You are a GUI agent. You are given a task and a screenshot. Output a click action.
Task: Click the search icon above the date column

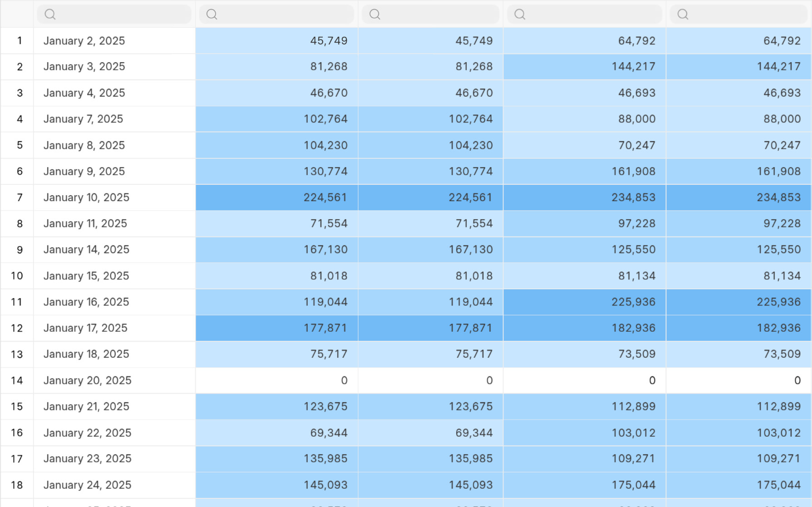tap(50, 15)
